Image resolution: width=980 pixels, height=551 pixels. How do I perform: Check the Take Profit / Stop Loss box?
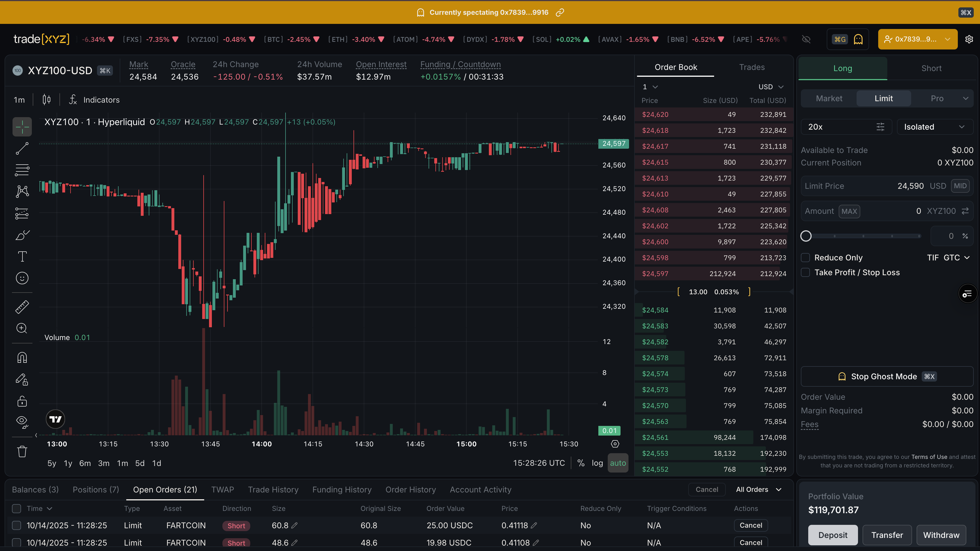805,273
